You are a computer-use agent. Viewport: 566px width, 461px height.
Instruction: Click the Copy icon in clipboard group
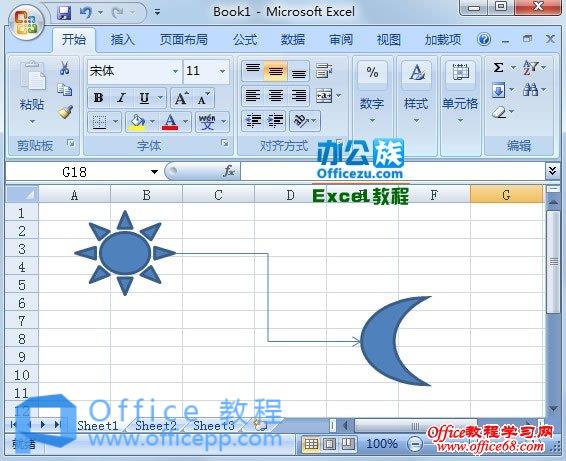(x=65, y=90)
